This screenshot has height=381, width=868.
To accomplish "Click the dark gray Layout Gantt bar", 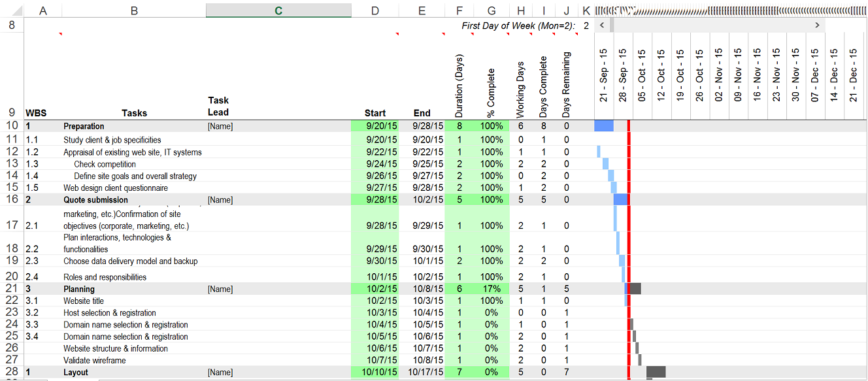I will click(656, 372).
